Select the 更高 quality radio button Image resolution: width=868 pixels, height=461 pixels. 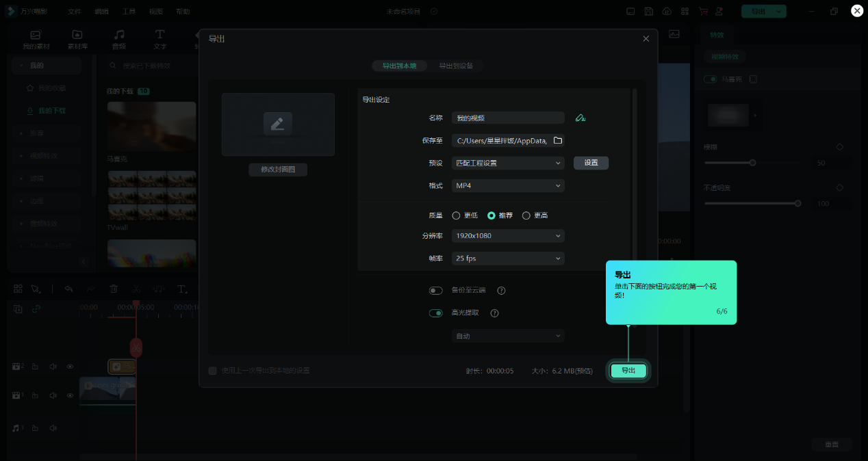(526, 215)
